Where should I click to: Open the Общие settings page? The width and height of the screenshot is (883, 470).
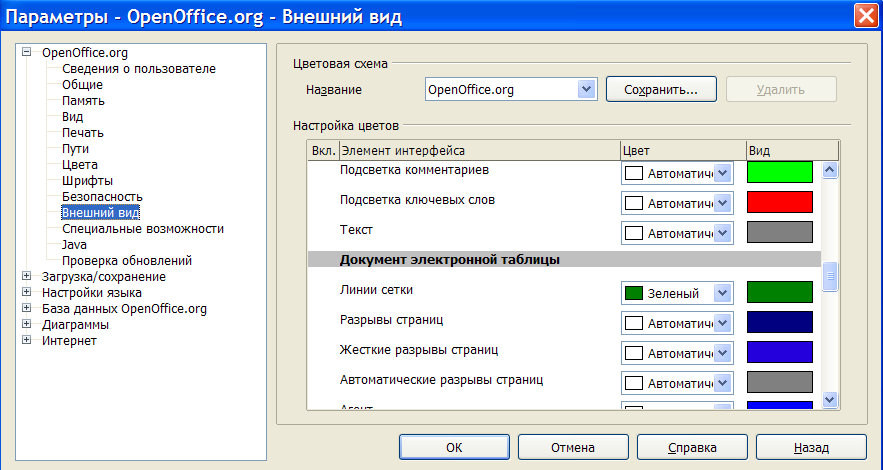tap(82, 84)
